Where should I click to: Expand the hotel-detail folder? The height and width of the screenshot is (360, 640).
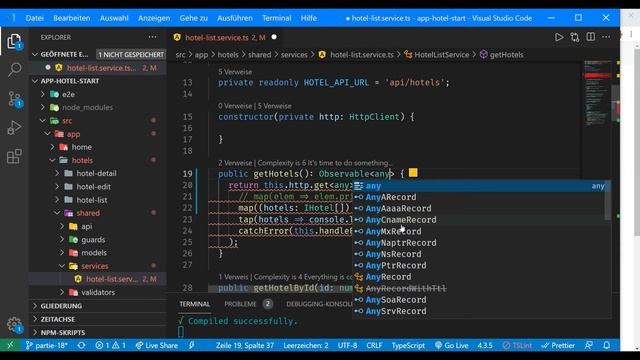coord(96,173)
